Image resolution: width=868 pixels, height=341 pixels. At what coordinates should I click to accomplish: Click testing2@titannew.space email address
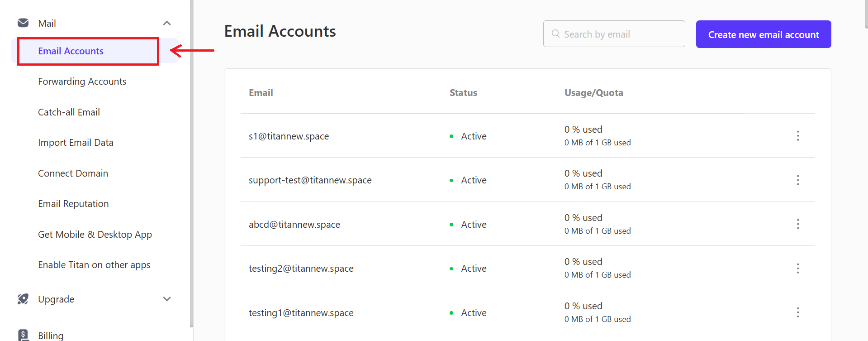point(301,269)
